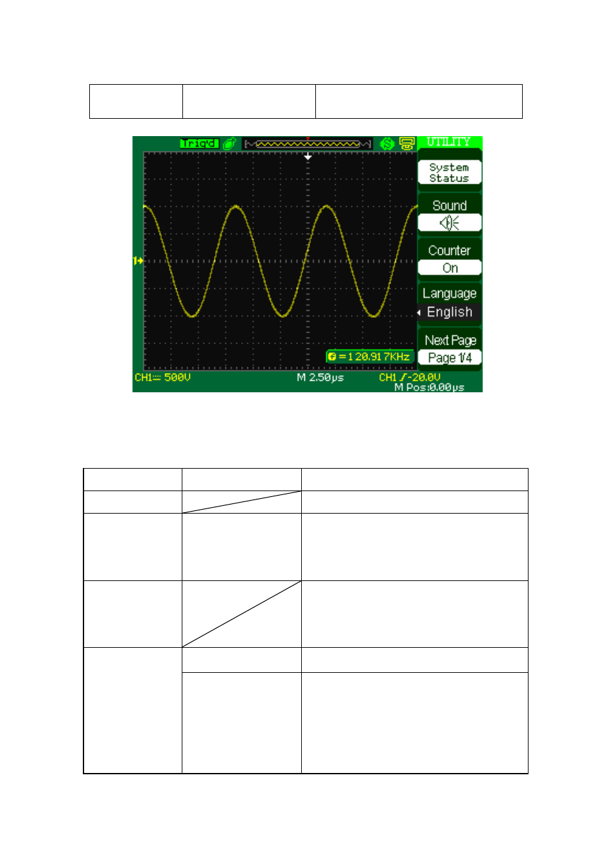
Task: Click the Trig'd trigger status indicator
Action: (199, 143)
